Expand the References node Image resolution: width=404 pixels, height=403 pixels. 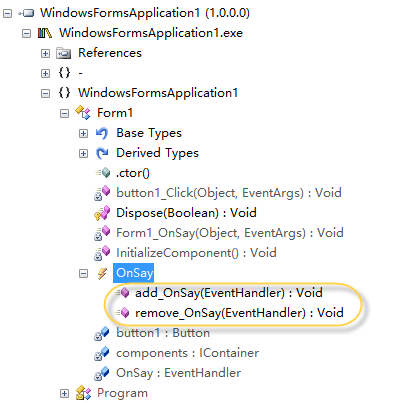pos(45,53)
